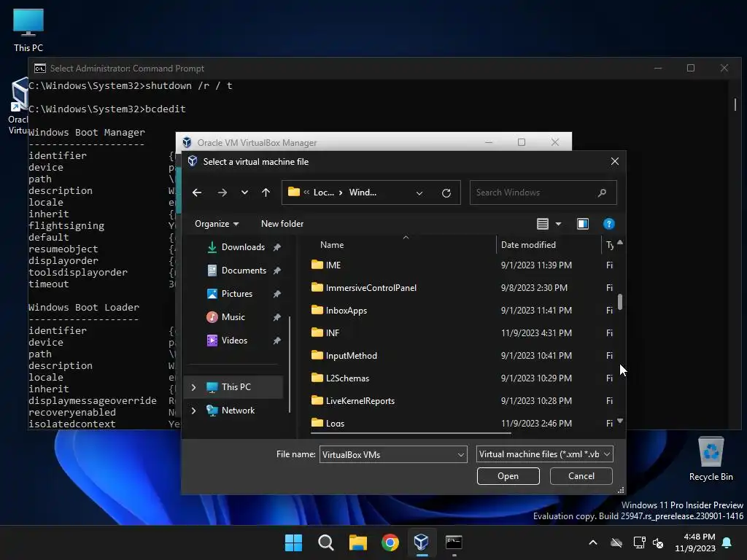
Task: Click the file list vertical scrollbar thumb
Action: (620, 302)
